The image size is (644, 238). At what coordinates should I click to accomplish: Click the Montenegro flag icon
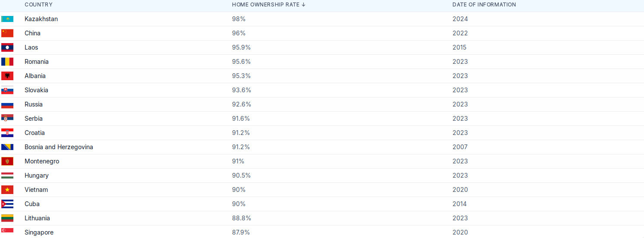7,161
